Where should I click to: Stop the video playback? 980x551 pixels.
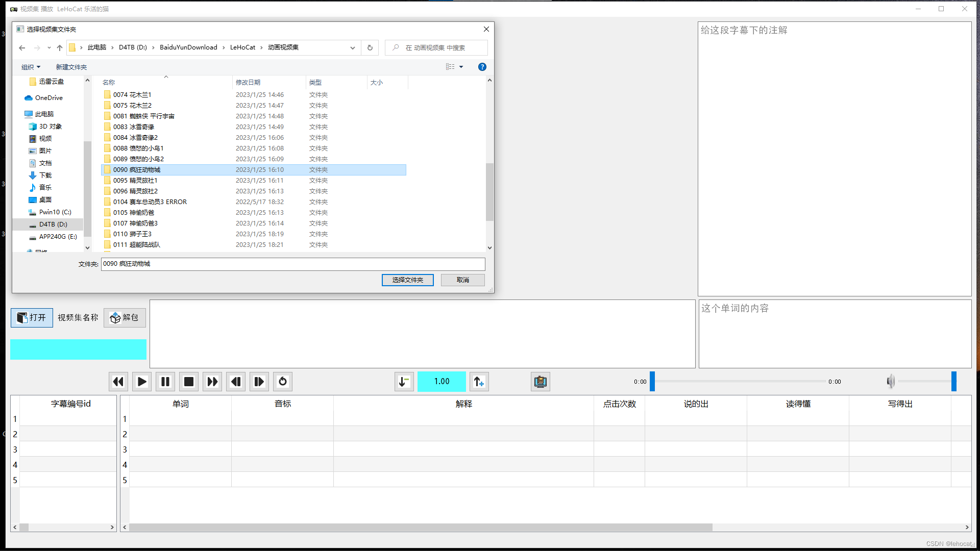(189, 382)
